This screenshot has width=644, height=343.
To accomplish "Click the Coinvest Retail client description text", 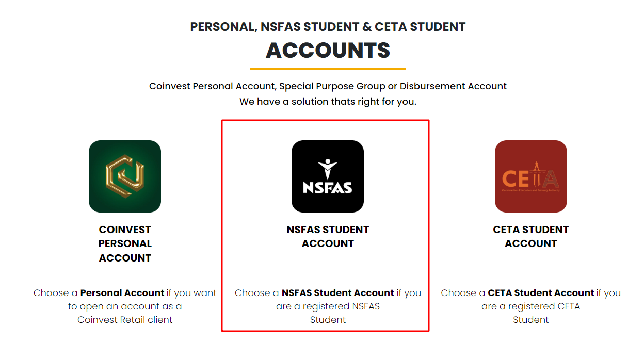I will 124,319.
